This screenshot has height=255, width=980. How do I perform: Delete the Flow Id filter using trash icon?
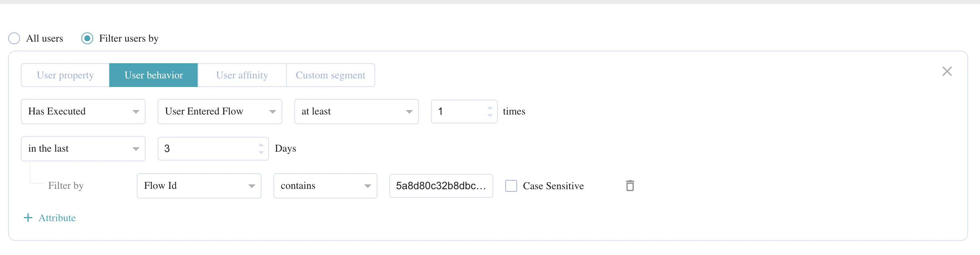coord(630,186)
